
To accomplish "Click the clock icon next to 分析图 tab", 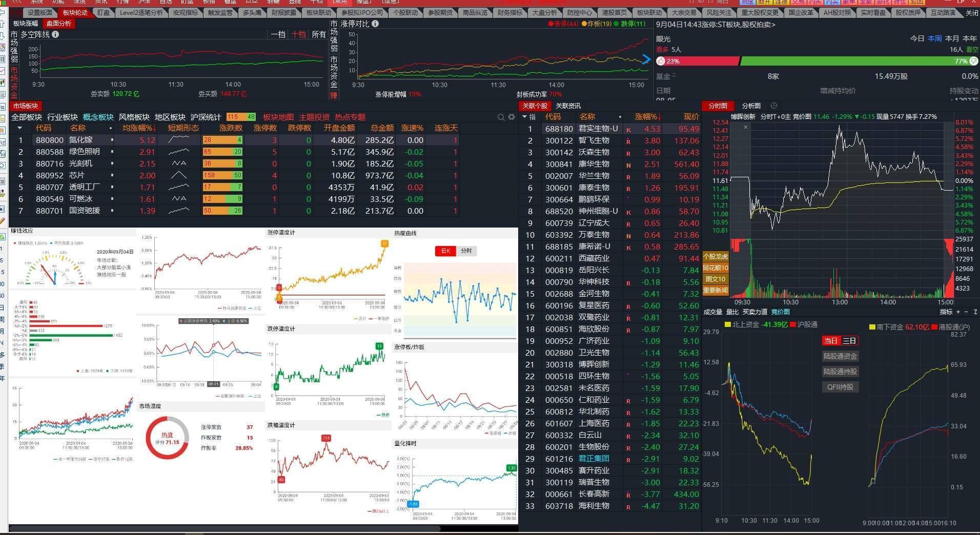I will 774,106.
